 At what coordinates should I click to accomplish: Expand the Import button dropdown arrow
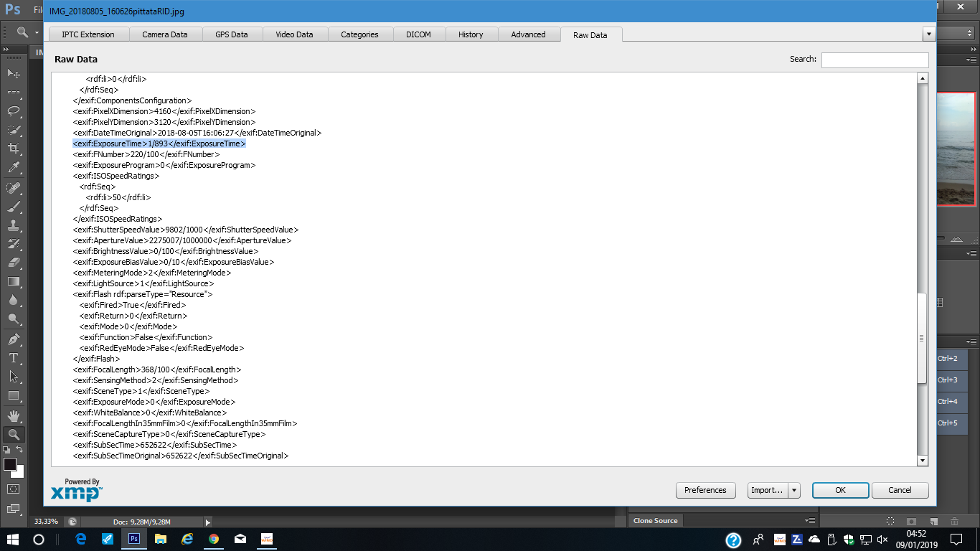click(x=794, y=490)
